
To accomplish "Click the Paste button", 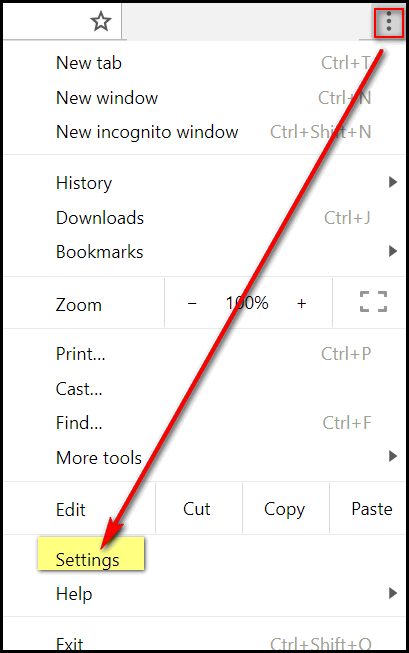I will coord(368,509).
